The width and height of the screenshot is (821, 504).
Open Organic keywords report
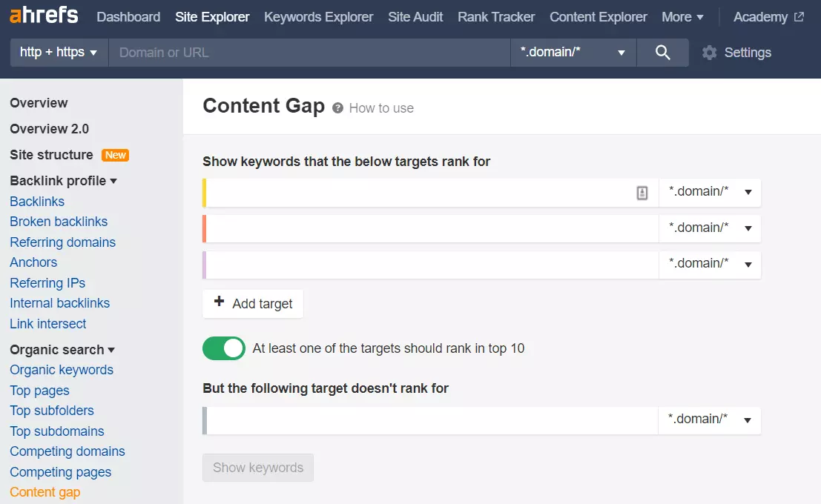pos(62,370)
